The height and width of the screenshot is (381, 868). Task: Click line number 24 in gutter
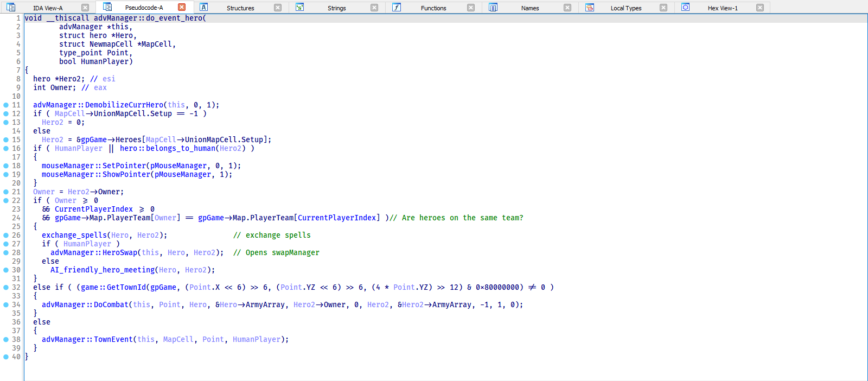16,218
